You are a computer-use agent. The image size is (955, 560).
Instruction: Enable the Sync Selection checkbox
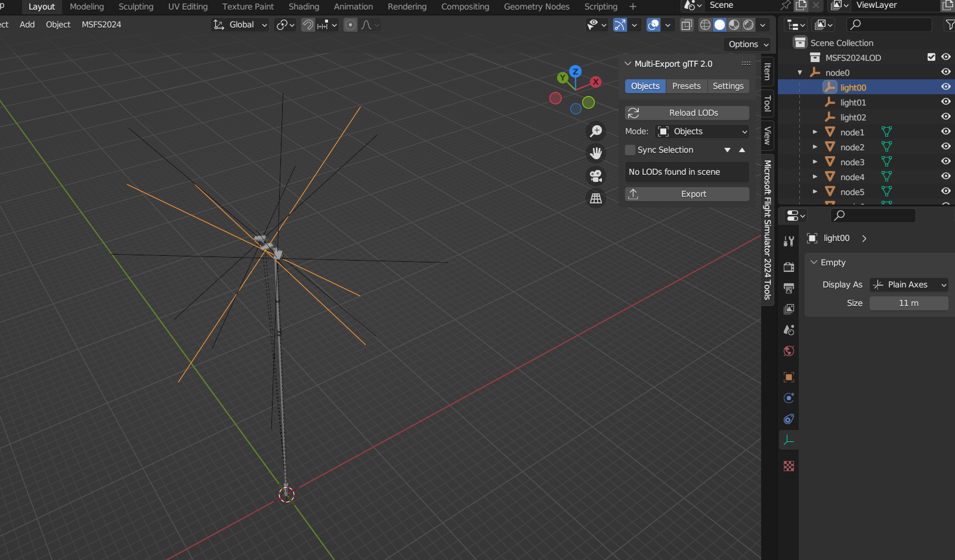(x=631, y=150)
